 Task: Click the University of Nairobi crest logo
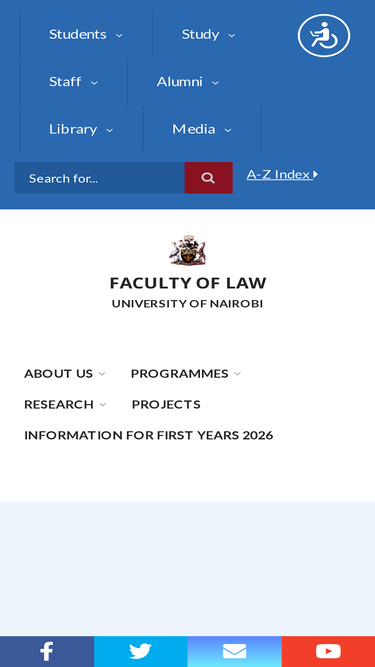188,251
